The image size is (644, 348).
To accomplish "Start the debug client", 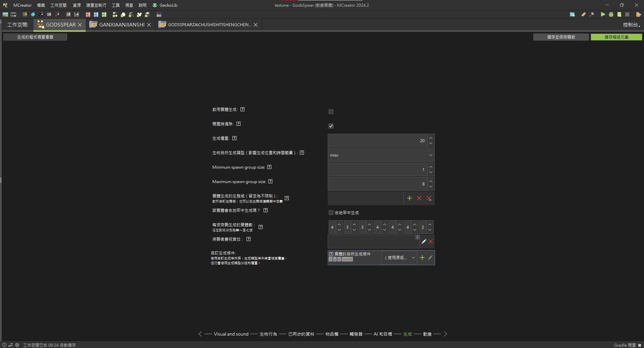I will point(611,14).
